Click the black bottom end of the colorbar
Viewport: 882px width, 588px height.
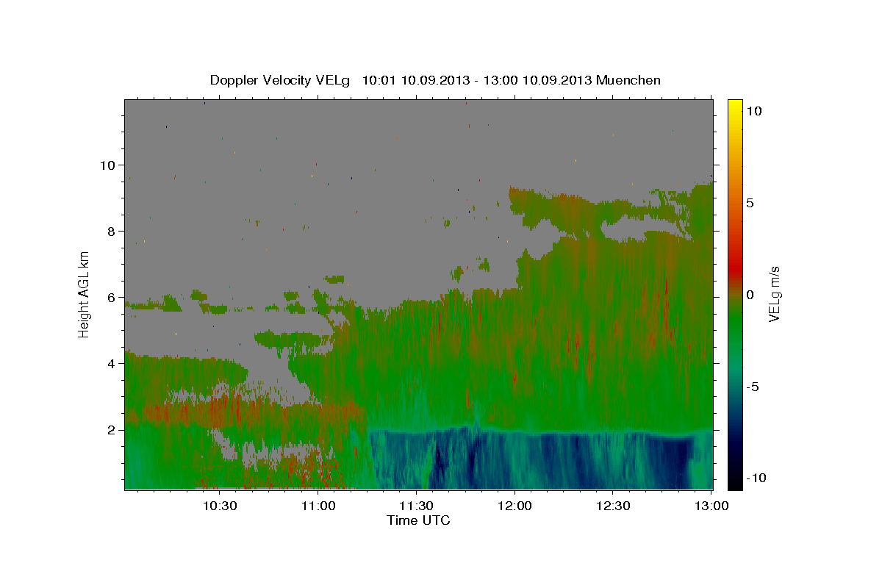(x=735, y=484)
